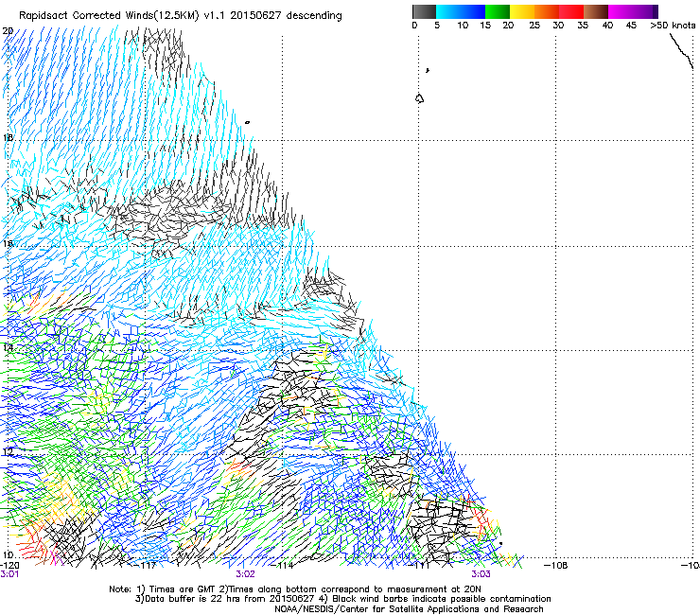700x615 pixels.
Task: Click the 'Times are GMT' note text
Action: click(x=183, y=589)
